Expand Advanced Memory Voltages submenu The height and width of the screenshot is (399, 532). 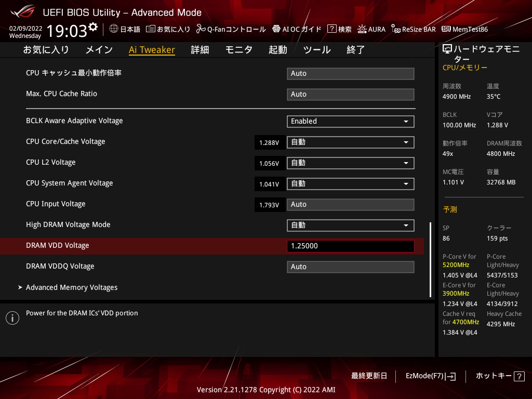pyautogui.click(x=72, y=287)
